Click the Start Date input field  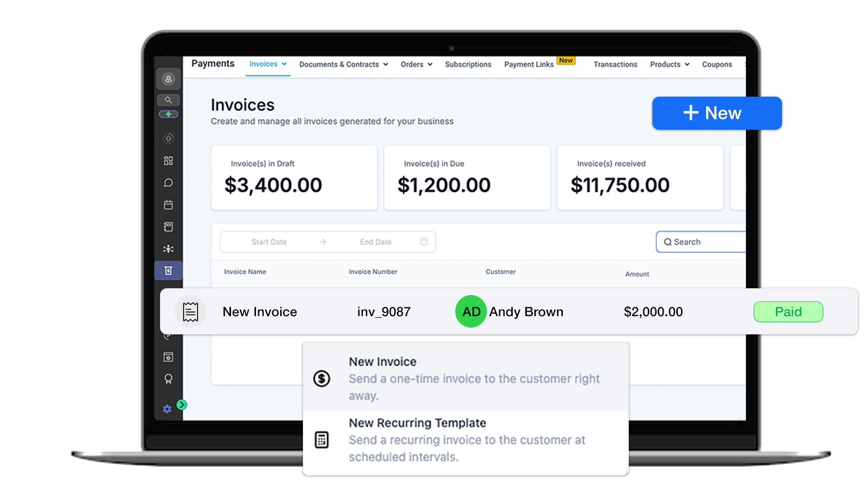pyautogui.click(x=268, y=241)
